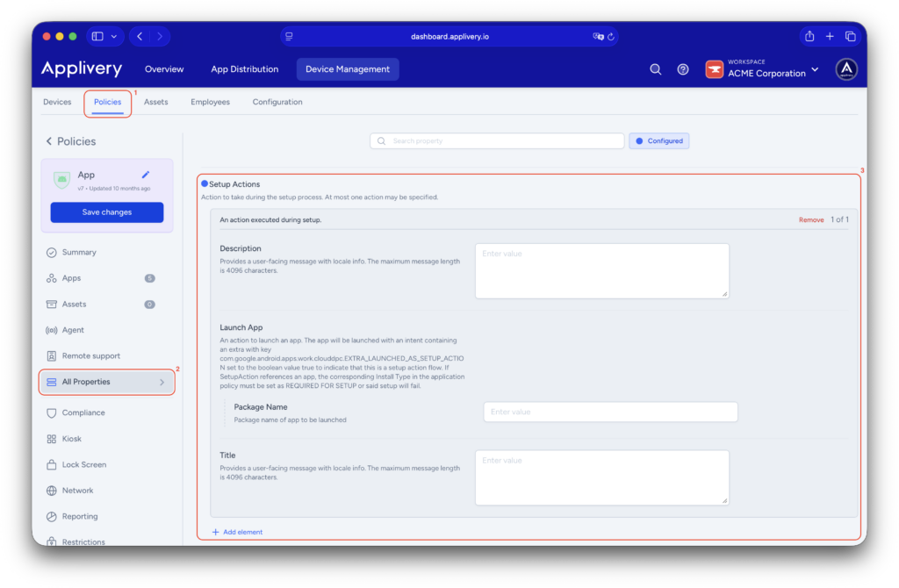
Task: Click the Applivery logo
Action: pyautogui.click(x=81, y=68)
